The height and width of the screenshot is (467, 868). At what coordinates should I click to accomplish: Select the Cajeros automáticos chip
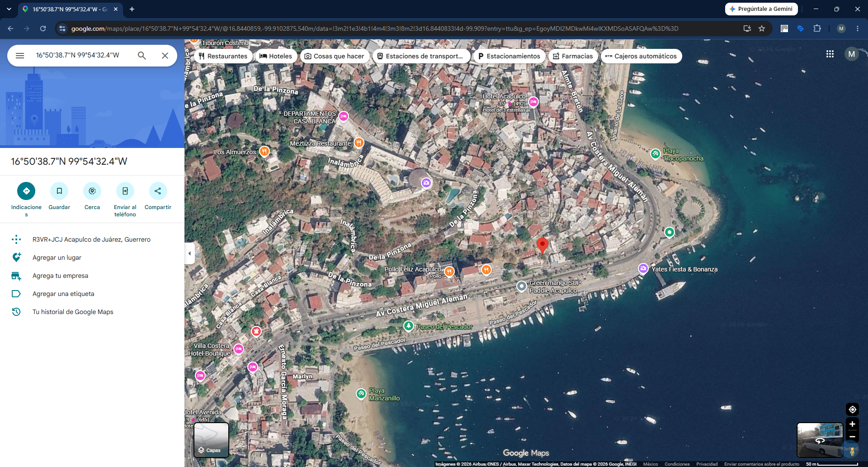click(641, 56)
